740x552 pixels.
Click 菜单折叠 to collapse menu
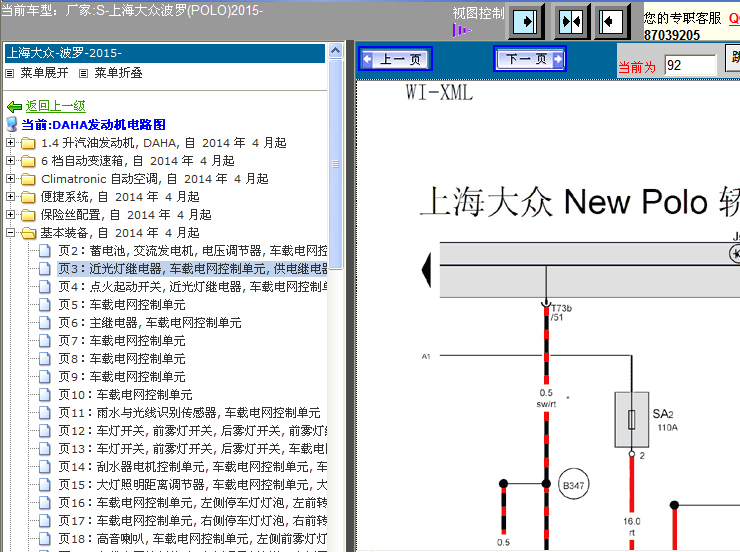click(x=118, y=73)
